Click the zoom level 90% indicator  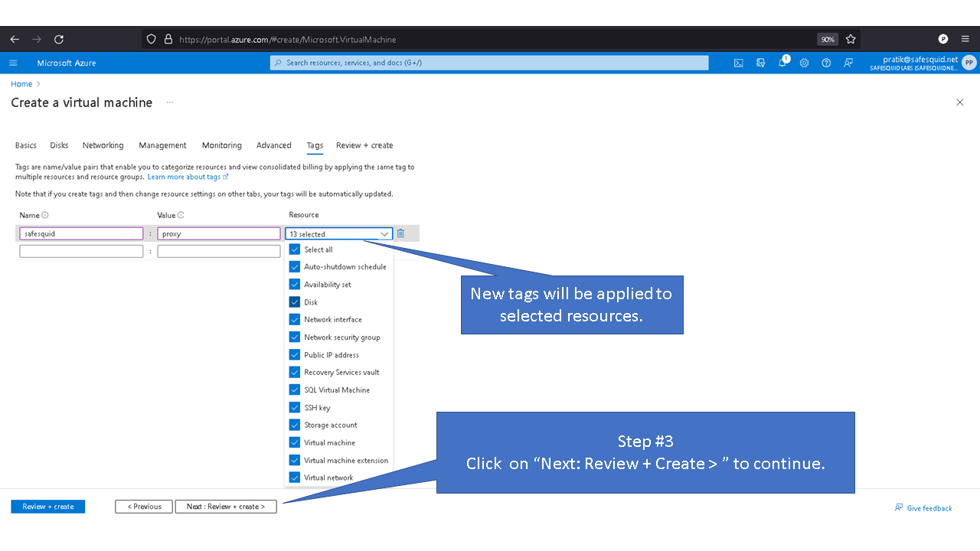pyautogui.click(x=827, y=39)
